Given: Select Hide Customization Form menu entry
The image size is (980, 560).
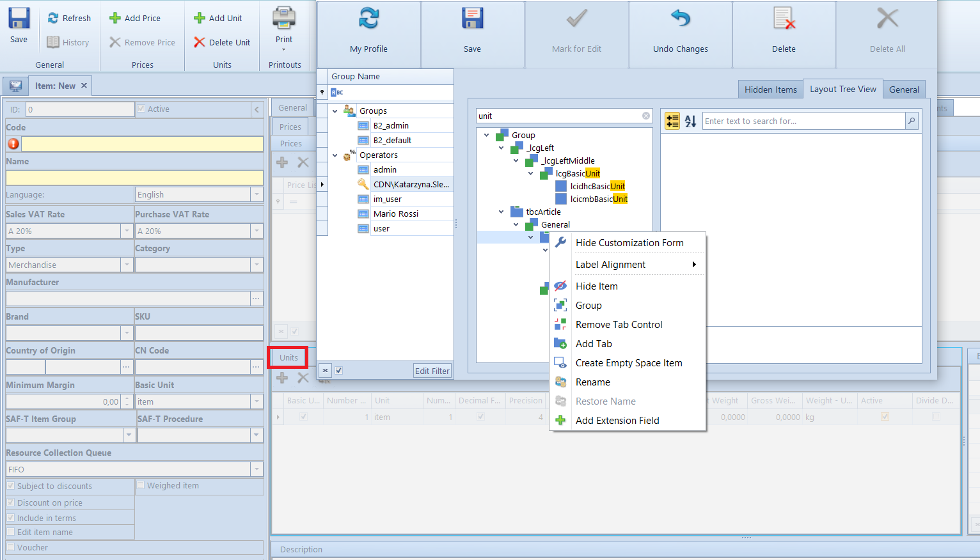Looking at the screenshot, I should [628, 243].
